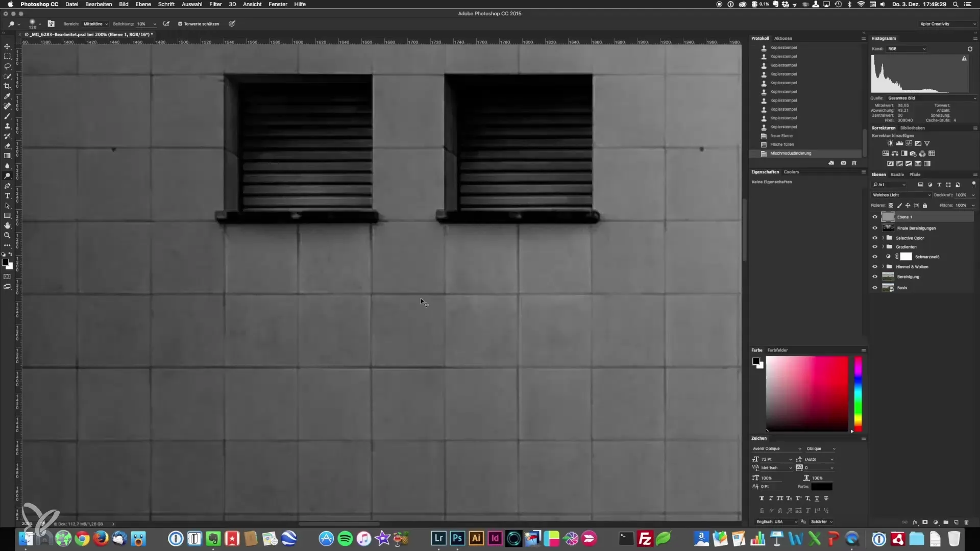This screenshot has height=551, width=980.
Task: Switch to the Kanäle tab
Action: [x=897, y=174]
